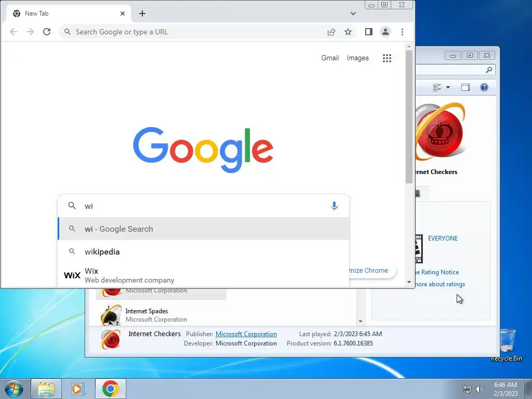Screen dimensions: 532x399
Task: Click the view options icon in the Games window
Action: click(x=437, y=87)
